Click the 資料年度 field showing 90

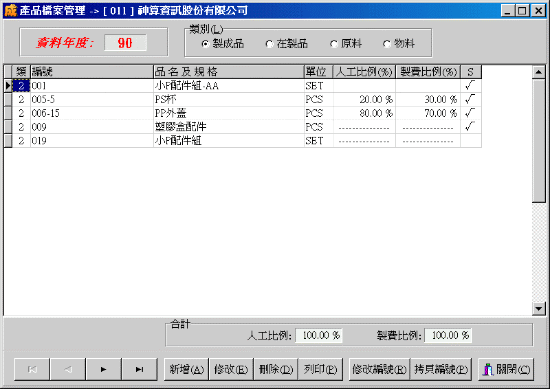[x=125, y=43]
